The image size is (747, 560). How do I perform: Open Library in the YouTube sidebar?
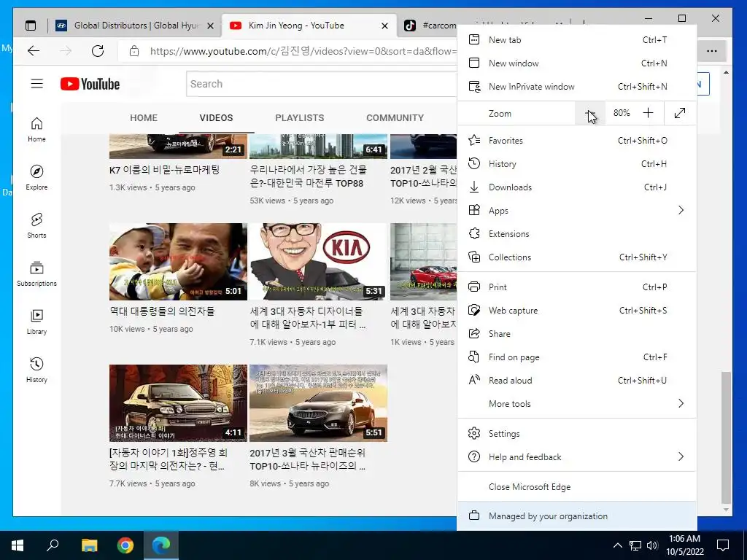(36, 322)
